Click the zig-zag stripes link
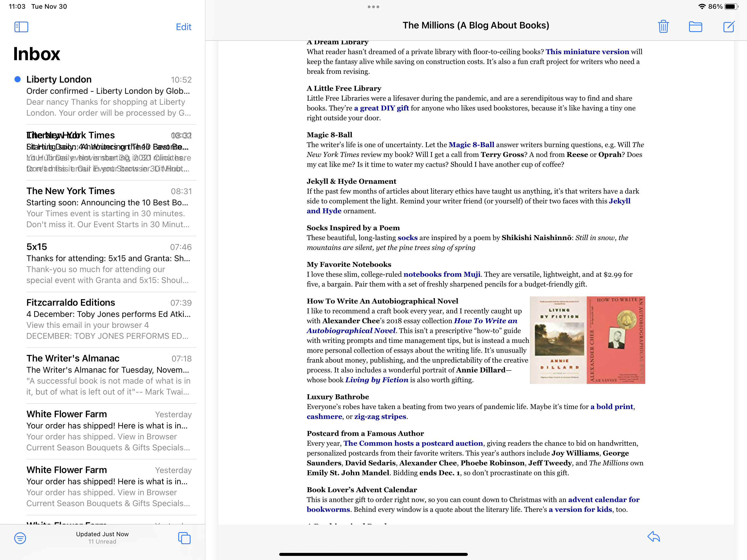This screenshot has width=747, height=560. 380,417
